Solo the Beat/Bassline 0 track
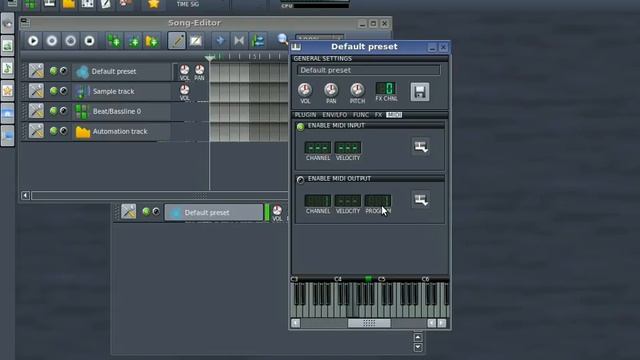Viewport: 640px width, 360px height. click(63, 111)
